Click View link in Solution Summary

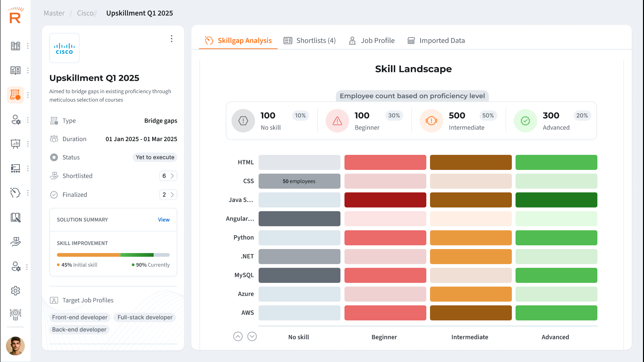click(164, 220)
